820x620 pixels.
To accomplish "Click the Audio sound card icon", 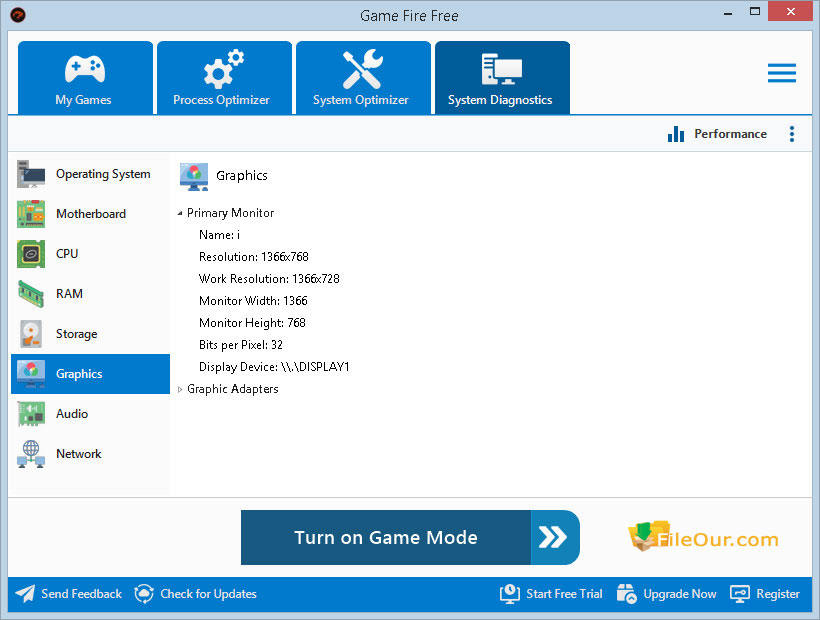I will click(31, 414).
